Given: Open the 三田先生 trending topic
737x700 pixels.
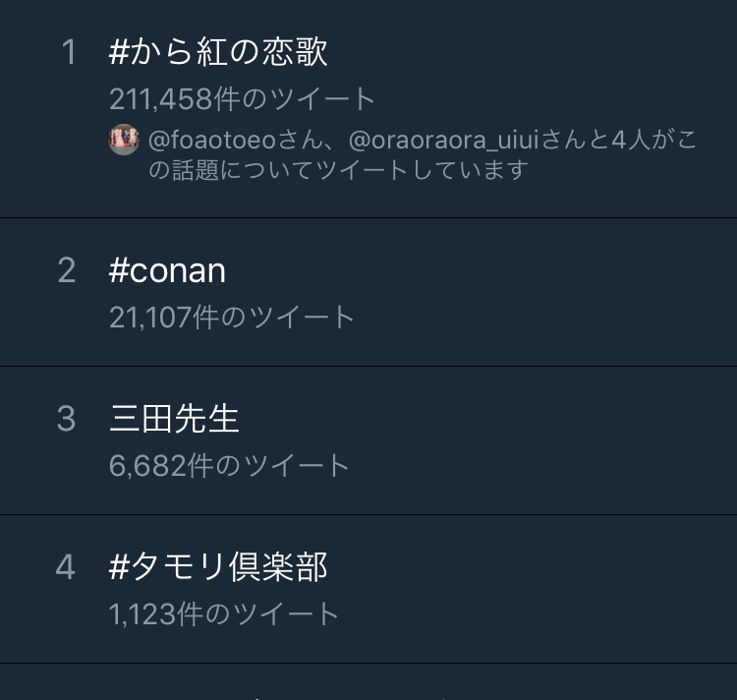Looking at the screenshot, I should (174, 419).
